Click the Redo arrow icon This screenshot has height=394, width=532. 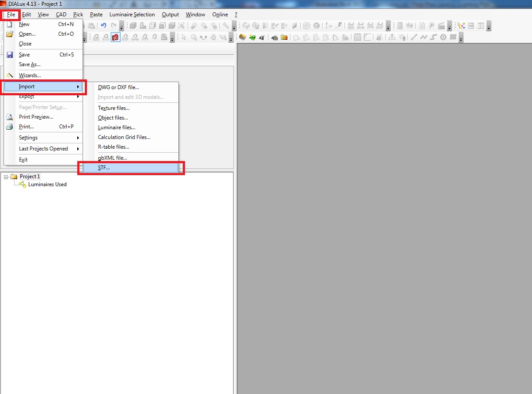point(114,26)
